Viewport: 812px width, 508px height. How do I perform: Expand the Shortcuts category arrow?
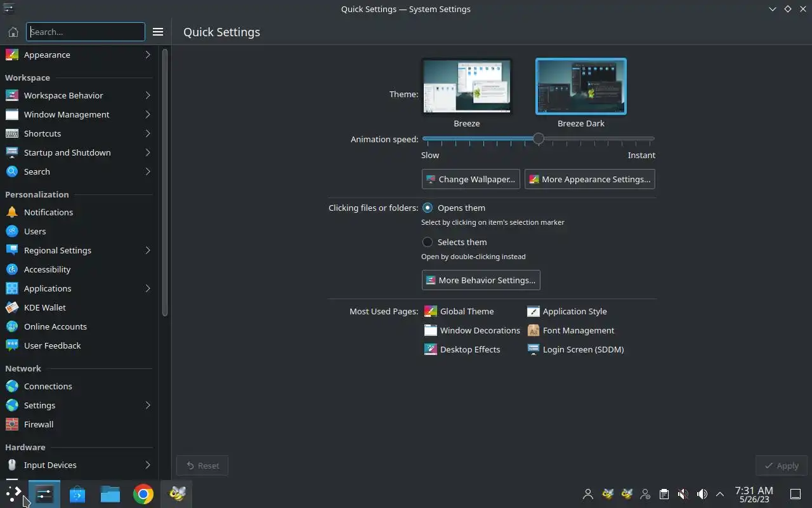tap(147, 133)
